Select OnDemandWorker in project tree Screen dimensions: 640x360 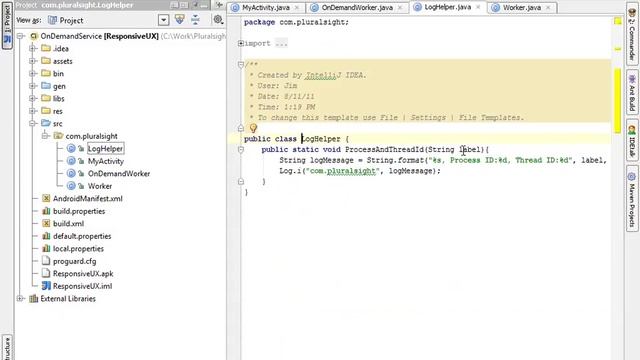click(x=119, y=173)
